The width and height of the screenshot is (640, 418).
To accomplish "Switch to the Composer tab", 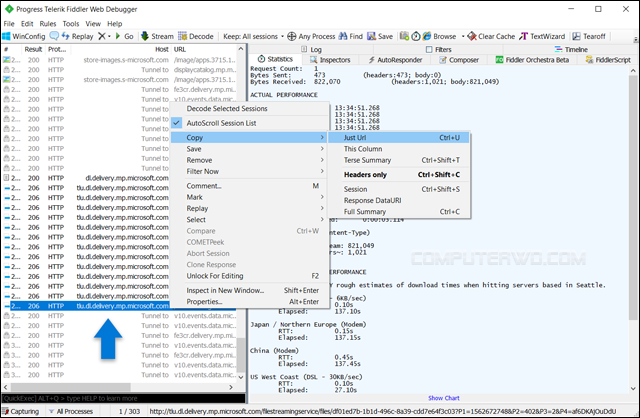I will point(459,60).
